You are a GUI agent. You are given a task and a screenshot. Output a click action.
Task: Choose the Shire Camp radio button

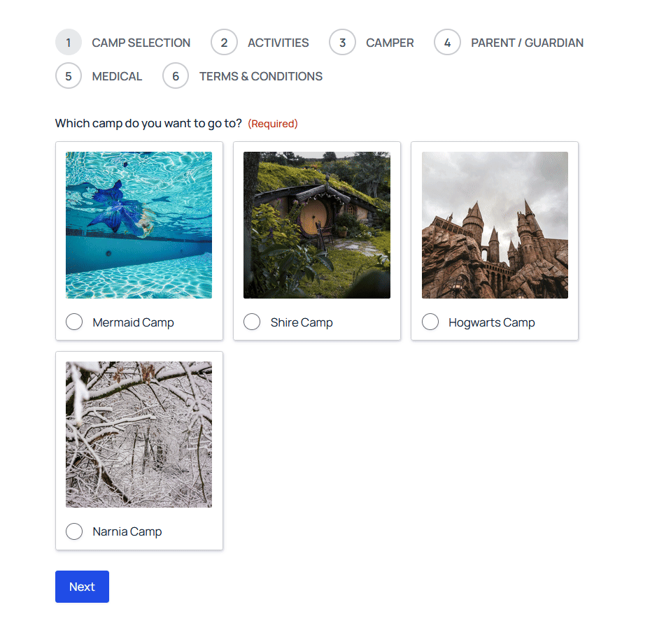pyautogui.click(x=252, y=322)
